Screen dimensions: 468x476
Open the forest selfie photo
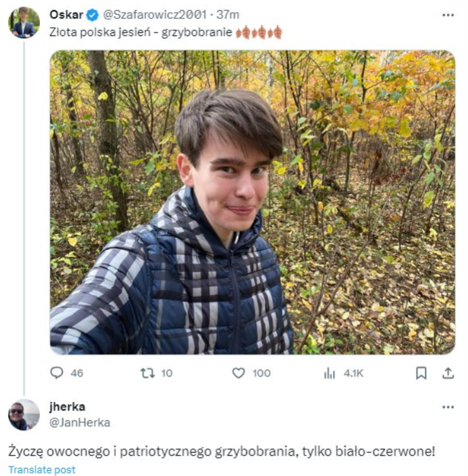point(252,202)
